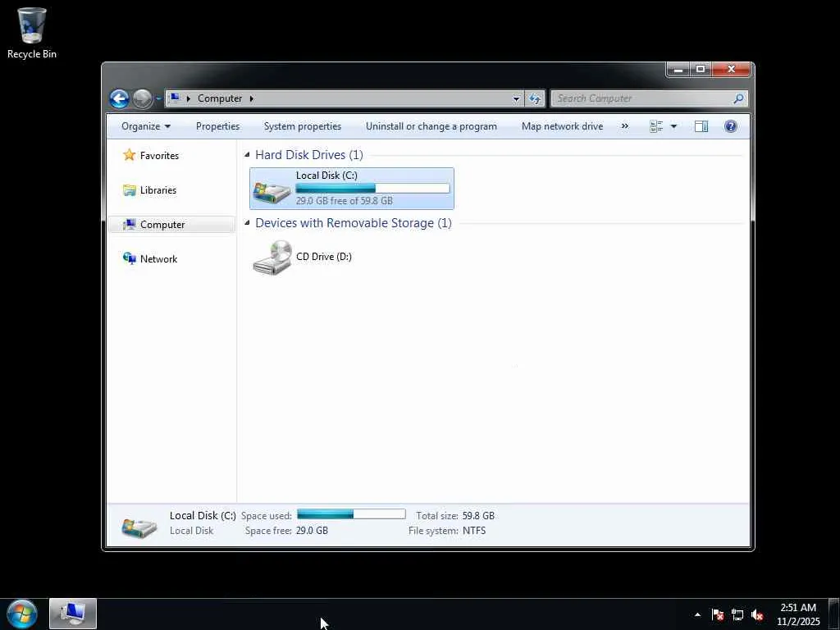Open the Windows Start button
Screen dimensions: 840x630
point(22,614)
